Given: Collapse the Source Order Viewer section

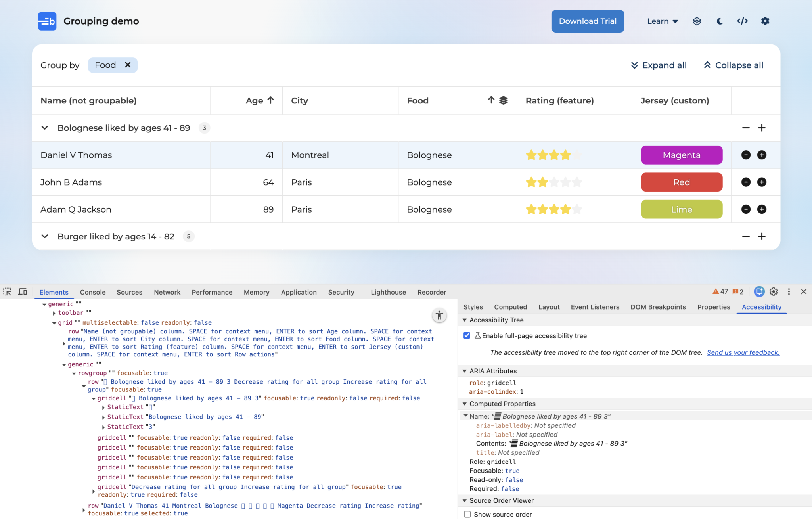Looking at the screenshot, I should pyautogui.click(x=465, y=500).
